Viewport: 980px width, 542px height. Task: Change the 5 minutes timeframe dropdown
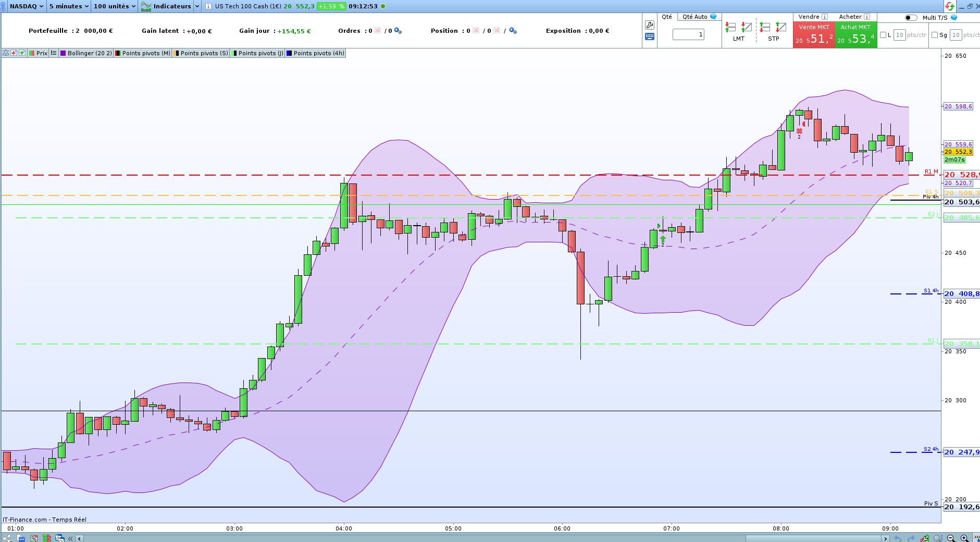point(69,6)
